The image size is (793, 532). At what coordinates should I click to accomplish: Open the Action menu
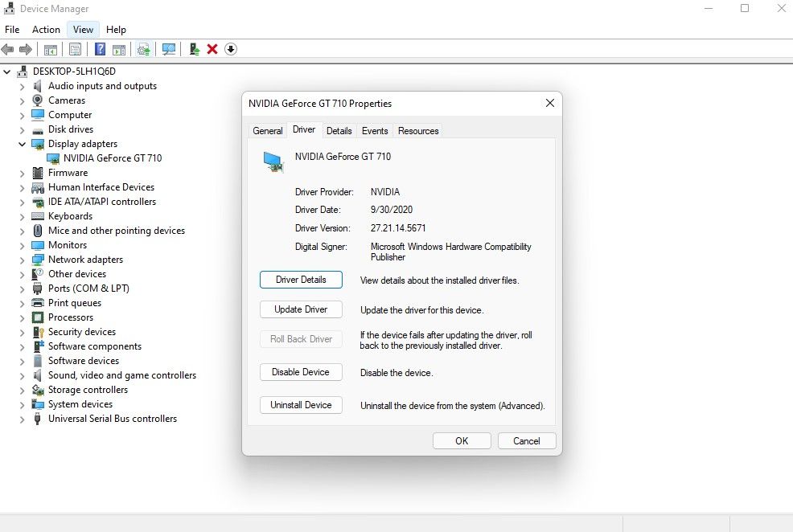tap(46, 29)
